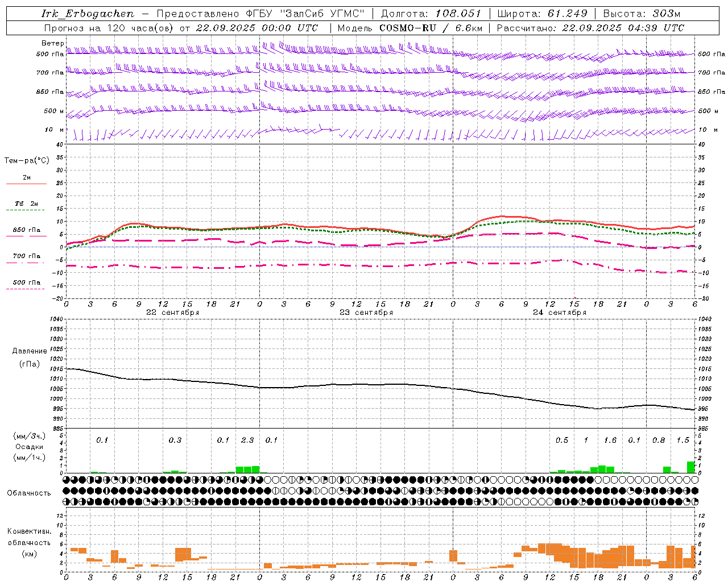The height and width of the screenshot is (582, 728).
Task: Click the '24 сентября' date label
Action: point(560,313)
